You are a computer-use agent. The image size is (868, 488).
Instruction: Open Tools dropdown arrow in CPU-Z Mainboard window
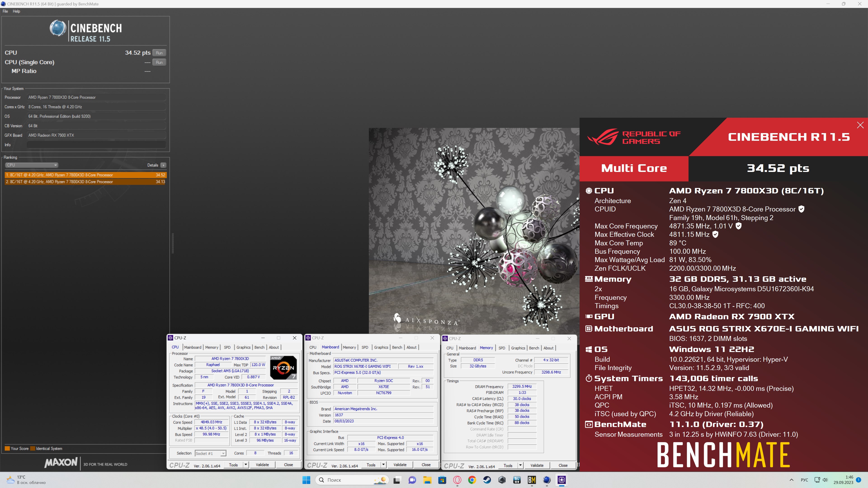383,465
